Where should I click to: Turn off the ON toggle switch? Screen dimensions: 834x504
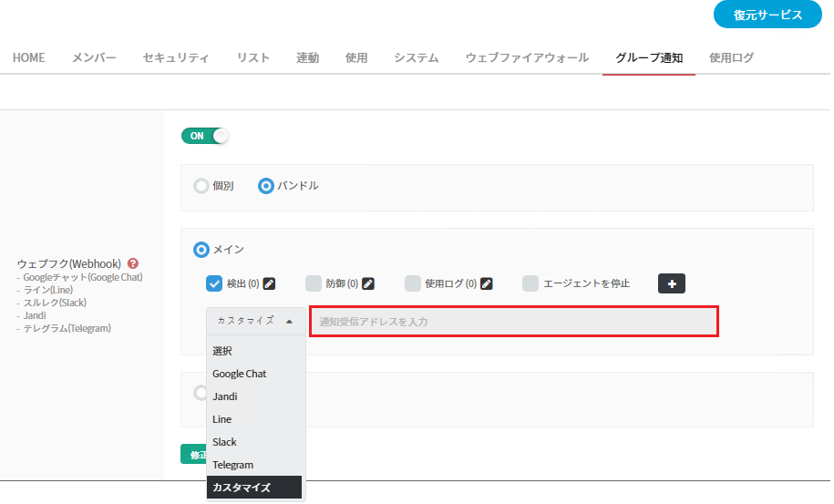click(205, 136)
